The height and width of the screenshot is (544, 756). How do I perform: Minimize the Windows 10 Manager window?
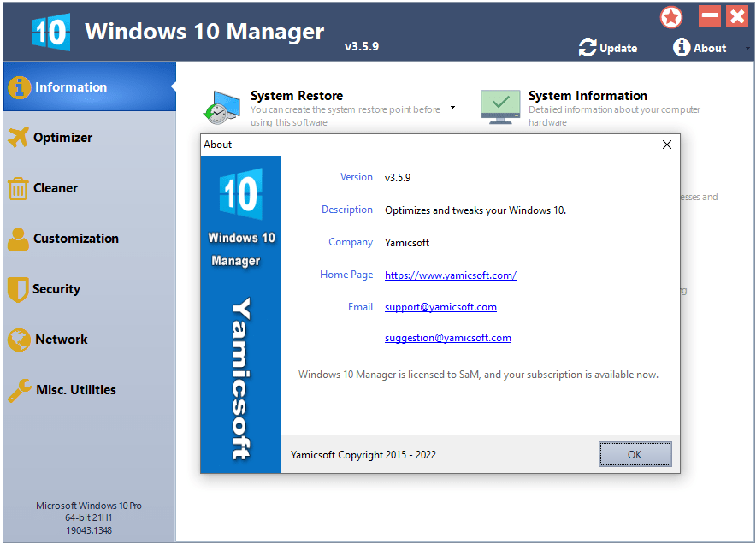pos(709,16)
